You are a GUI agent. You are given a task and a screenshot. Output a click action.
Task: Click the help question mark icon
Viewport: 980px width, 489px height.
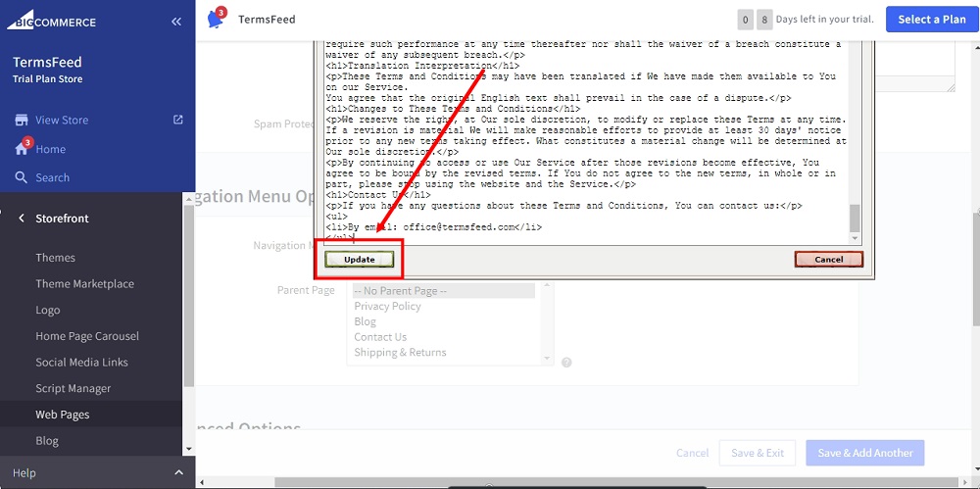(x=566, y=362)
